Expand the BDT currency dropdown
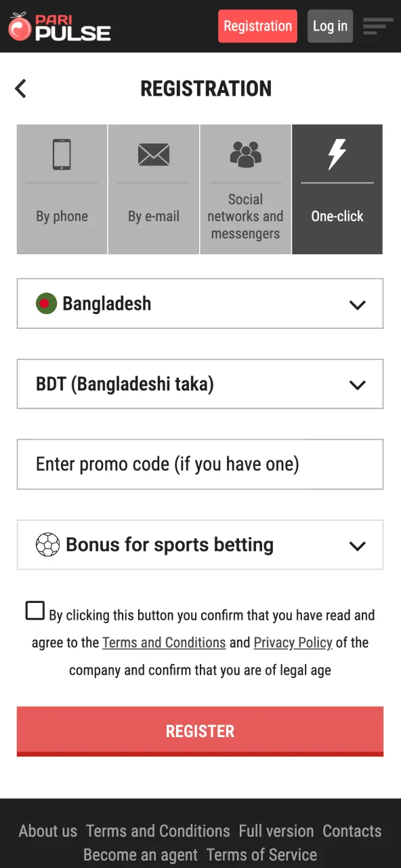 click(200, 384)
